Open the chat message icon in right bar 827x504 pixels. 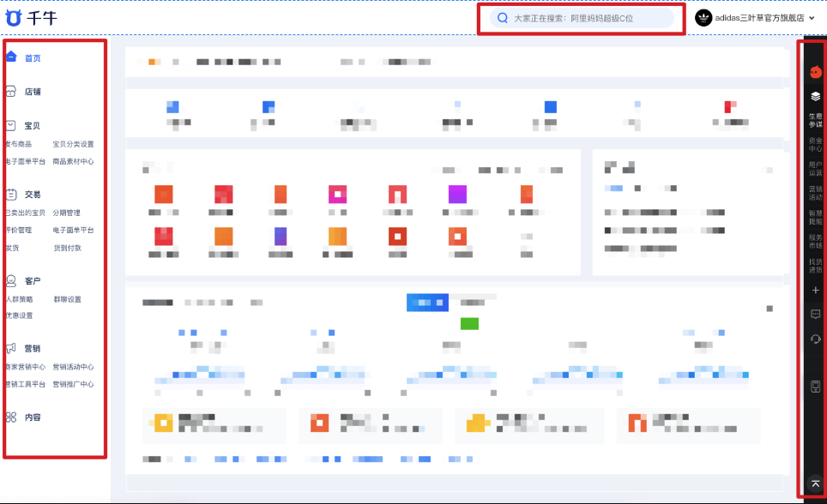pyautogui.click(x=815, y=315)
